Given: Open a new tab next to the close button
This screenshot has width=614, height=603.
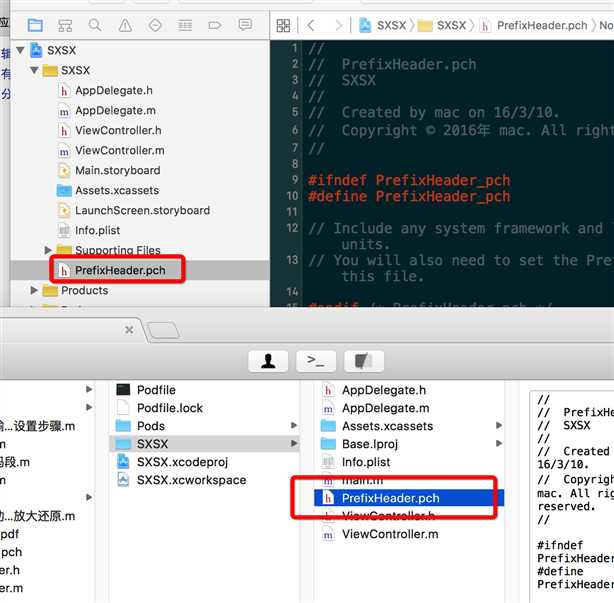Looking at the screenshot, I should (163, 330).
